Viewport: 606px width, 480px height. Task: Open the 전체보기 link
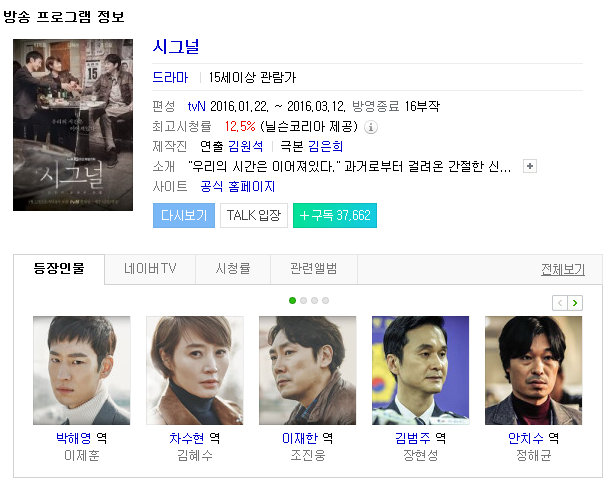coord(563,269)
